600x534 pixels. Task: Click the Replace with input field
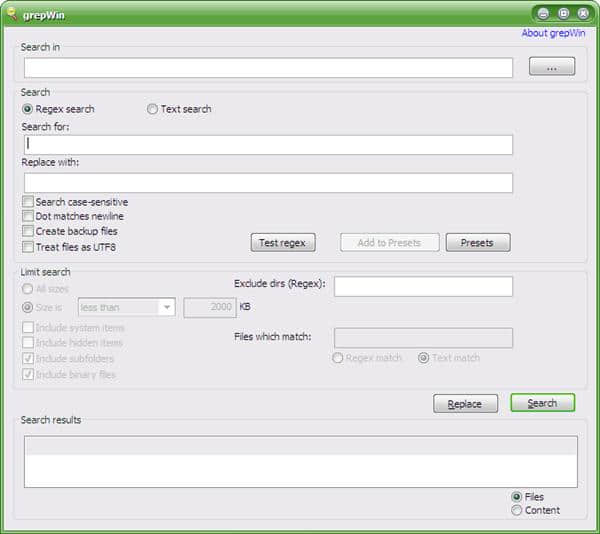(x=268, y=183)
